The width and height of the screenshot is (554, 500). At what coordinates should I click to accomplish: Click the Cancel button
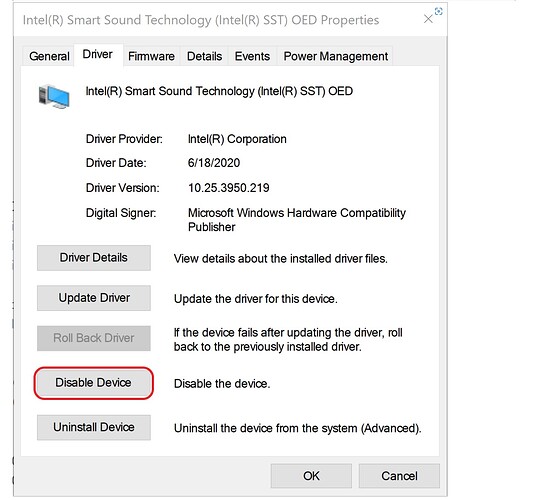pos(399,476)
